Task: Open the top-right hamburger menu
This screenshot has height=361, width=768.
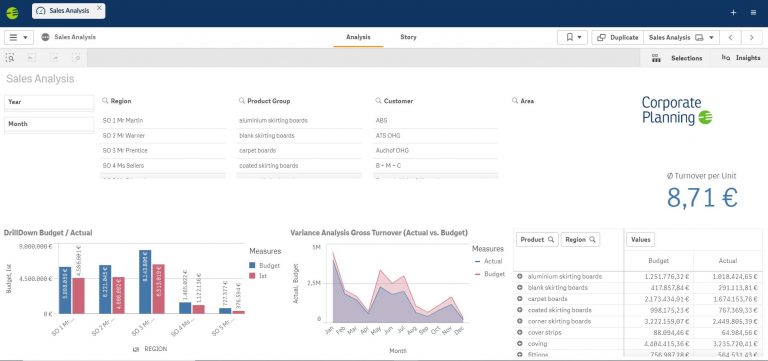Action: coord(753,13)
